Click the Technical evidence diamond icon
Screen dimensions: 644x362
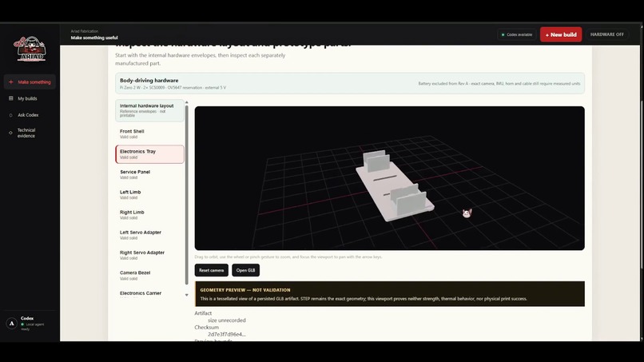point(11,133)
